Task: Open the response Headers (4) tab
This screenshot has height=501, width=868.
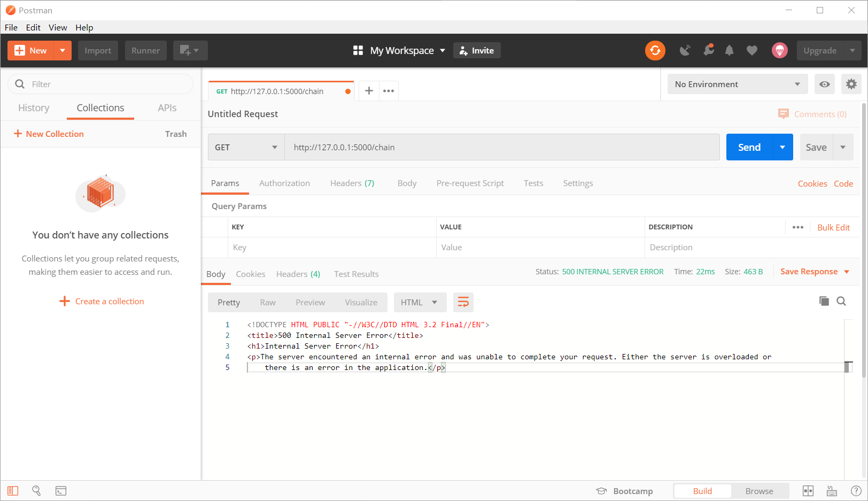Action: coord(298,274)
